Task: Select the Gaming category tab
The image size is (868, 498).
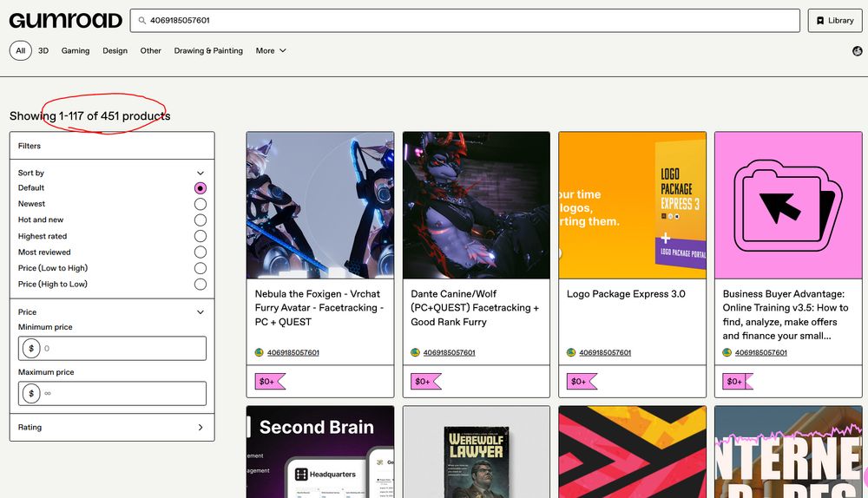Action: coord(76,50)
